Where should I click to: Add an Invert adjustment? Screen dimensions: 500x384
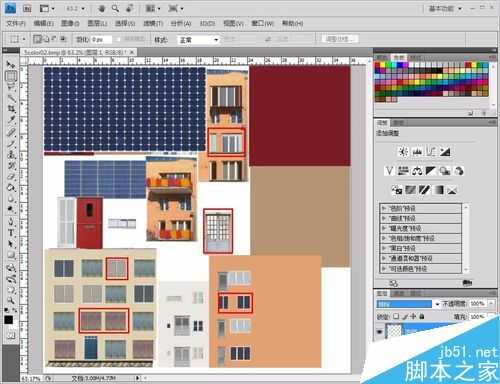click(396, 190)
